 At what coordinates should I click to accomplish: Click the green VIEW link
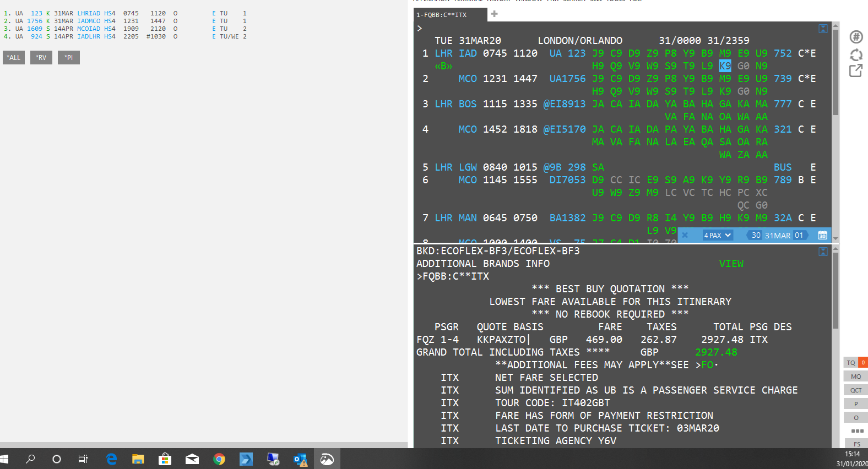coord(731,264)
